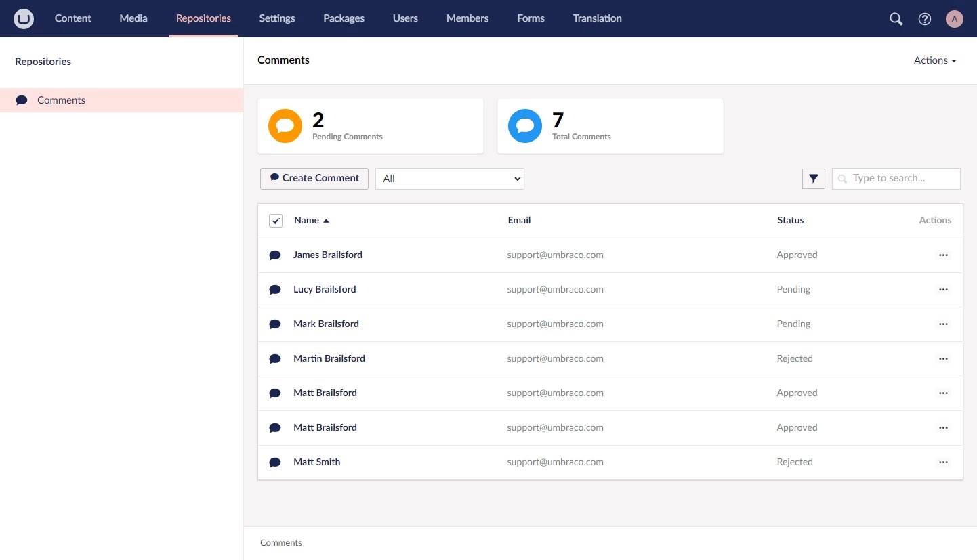Image resolution: width=977 pixels, height=560 pixels.
Task: Open the filter icon beside the search box
Action: tap(813, 178)
